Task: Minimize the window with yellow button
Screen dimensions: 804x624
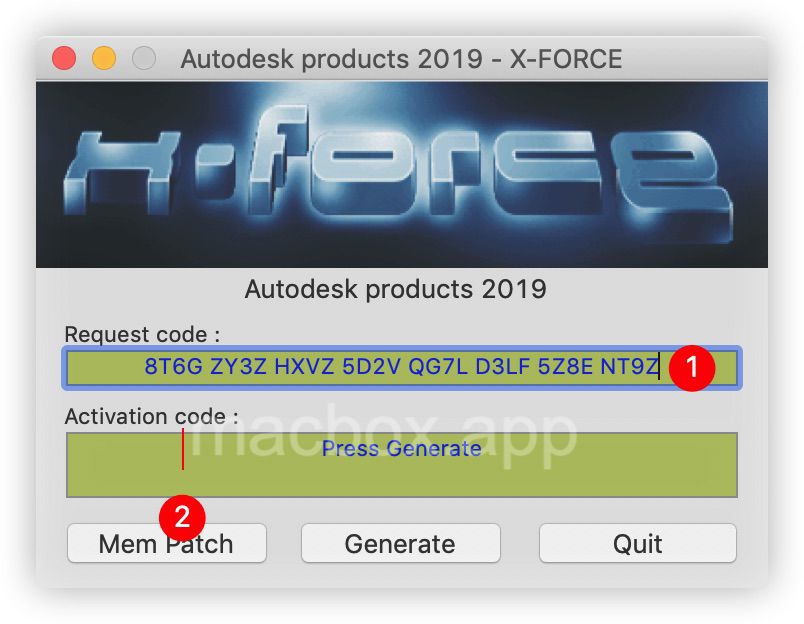Action: 104,58
